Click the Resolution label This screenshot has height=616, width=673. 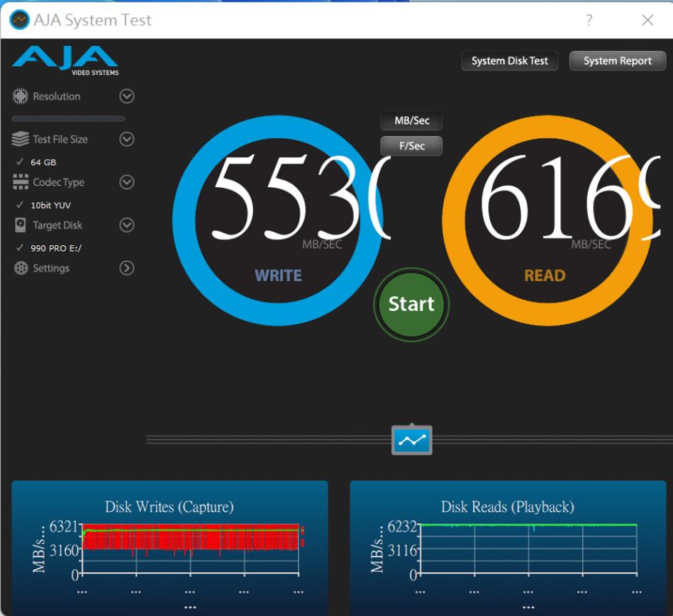point(57,96)
